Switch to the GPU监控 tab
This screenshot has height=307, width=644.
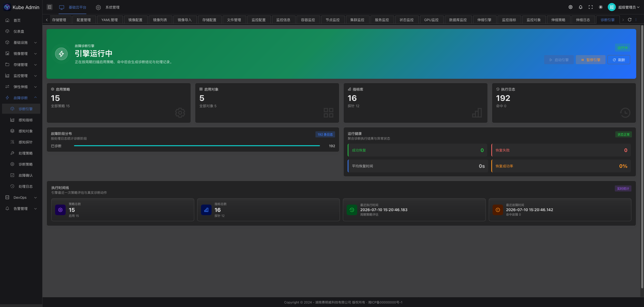pos(431,20)
